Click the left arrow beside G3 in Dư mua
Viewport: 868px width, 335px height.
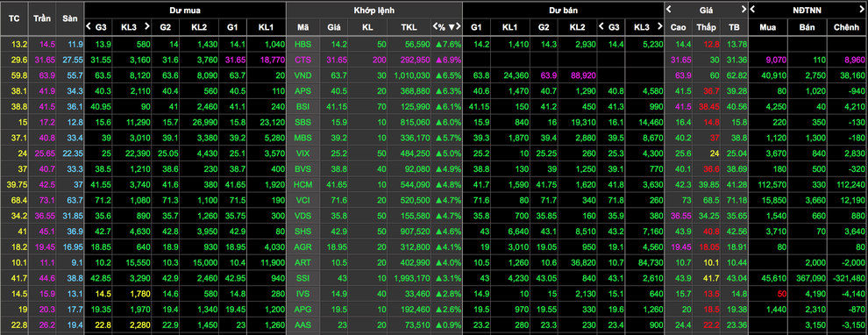click(x=89, y=26)
